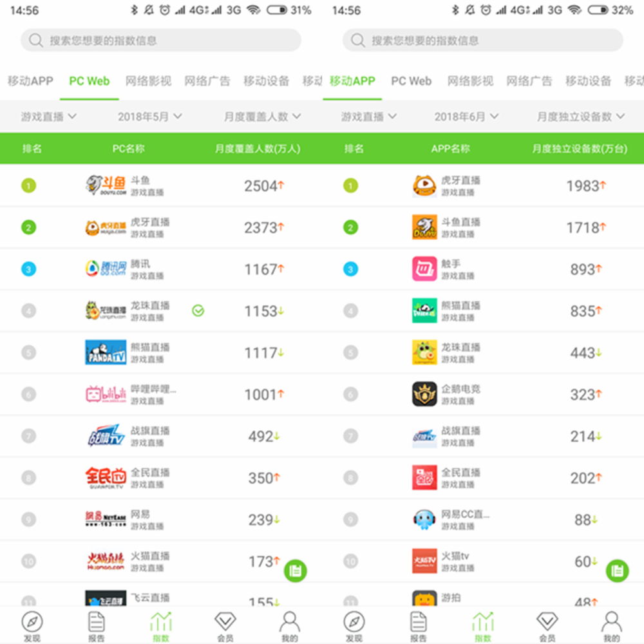Tap 月度覆盖人数(万人) column header
644x644 pixels.
258,149
